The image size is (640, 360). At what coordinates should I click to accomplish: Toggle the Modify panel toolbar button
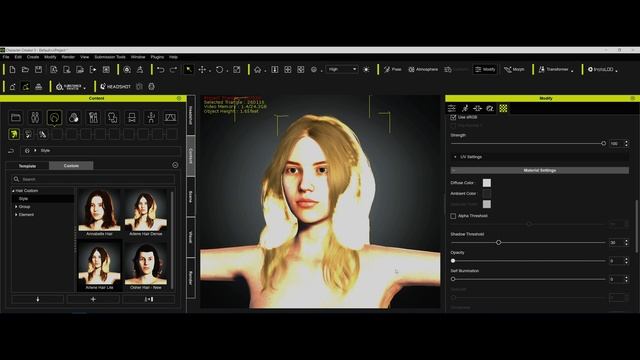coord(485,69)
